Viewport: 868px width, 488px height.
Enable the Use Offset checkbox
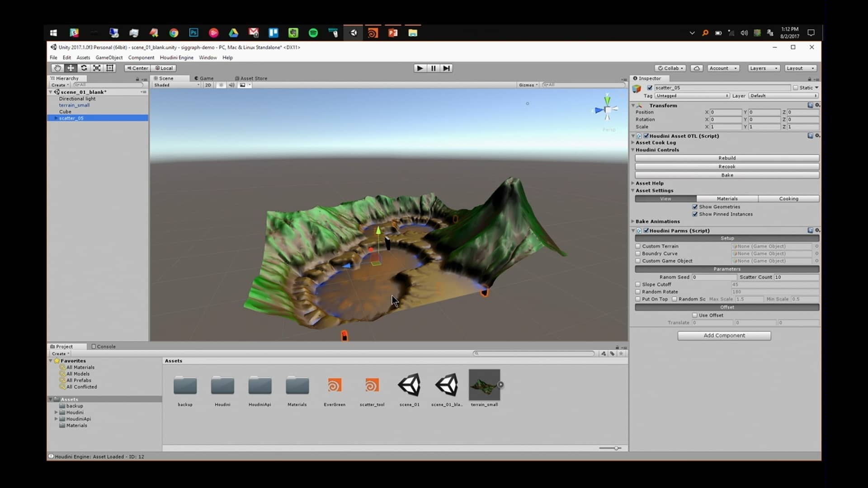point(695,315)
